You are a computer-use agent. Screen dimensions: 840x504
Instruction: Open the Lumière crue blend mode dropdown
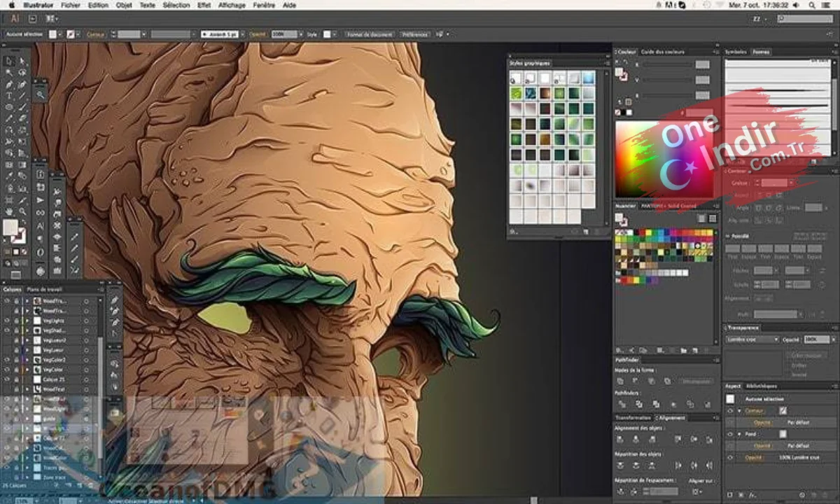click(x=752, y=339)
